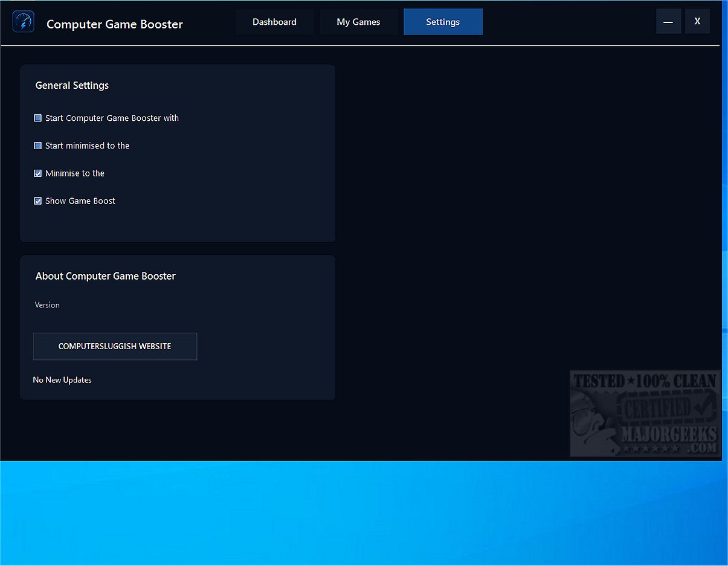
Task: Click the Computer Game Booster speedometer logo
Action: [x=24, y=22]
